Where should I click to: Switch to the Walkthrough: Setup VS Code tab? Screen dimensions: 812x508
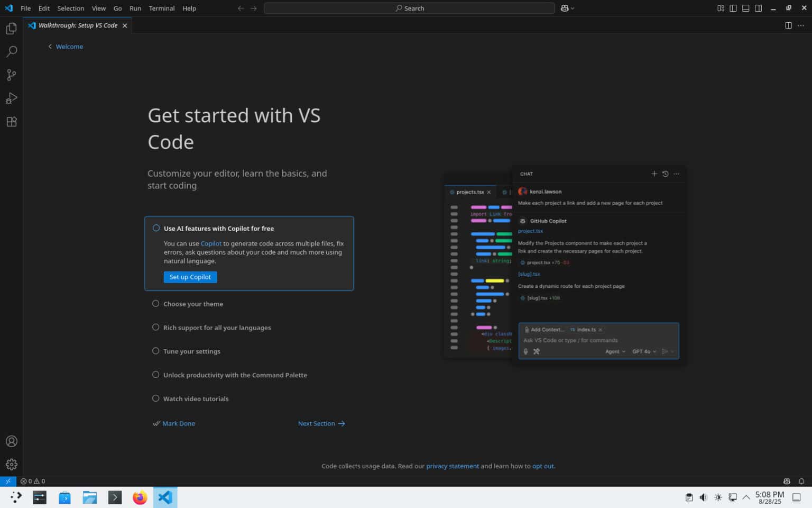pyautogui.click(x=78, y=25)
